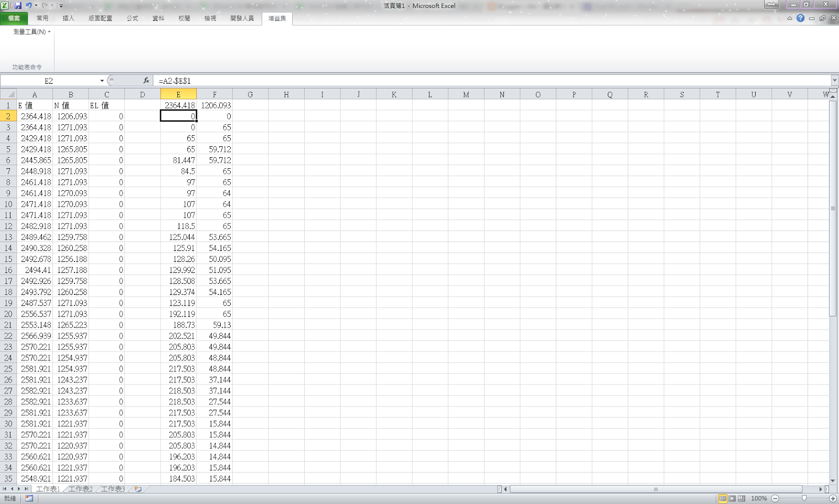Click the zoom in plus icon
Screen dimensions: 839x504
click(833, 498)
